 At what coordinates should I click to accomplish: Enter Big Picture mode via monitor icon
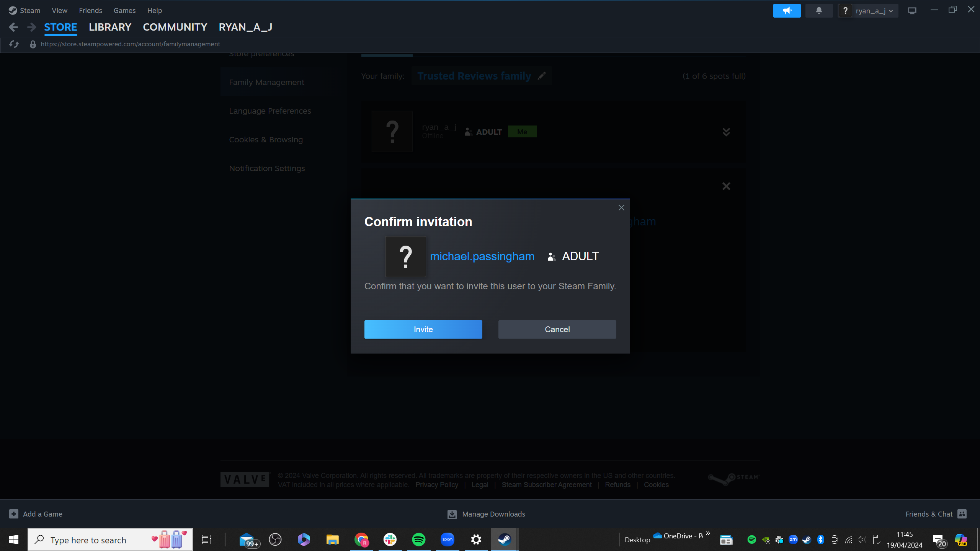coord(912,11)
